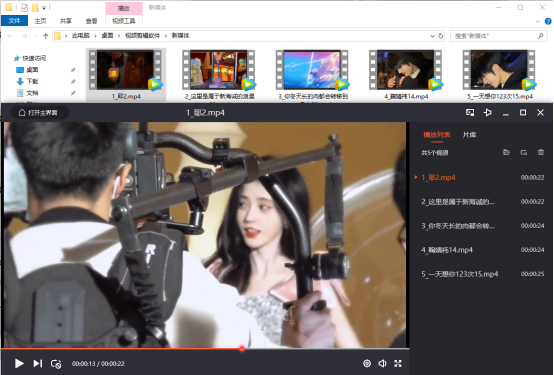Image resolution: width=554 pixels, height=375 pixels.
Task: Click the search magnifier icon in Explorer
Action: pos(541,36)
